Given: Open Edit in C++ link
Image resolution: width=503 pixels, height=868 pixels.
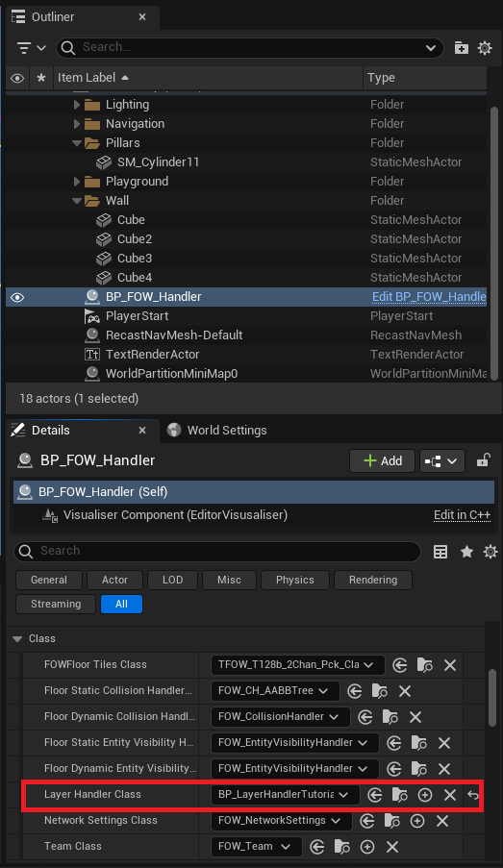Looking at the screenshot, I should [462, 515].
